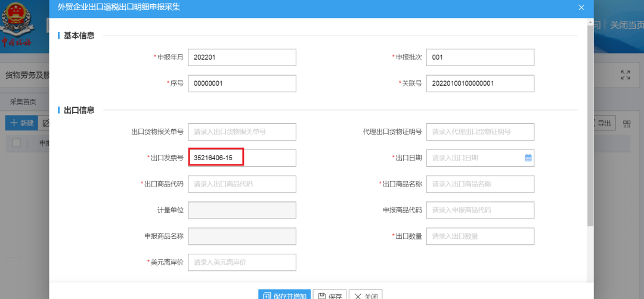Focus the 出口货物报关单号 field
Viewport: 644px width, 299px height.
coord(242,132)
